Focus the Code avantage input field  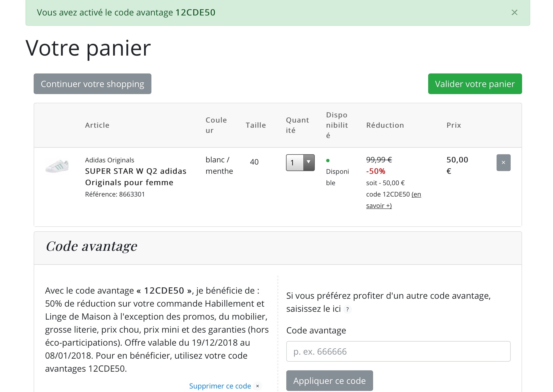click(x=398, y=351)
